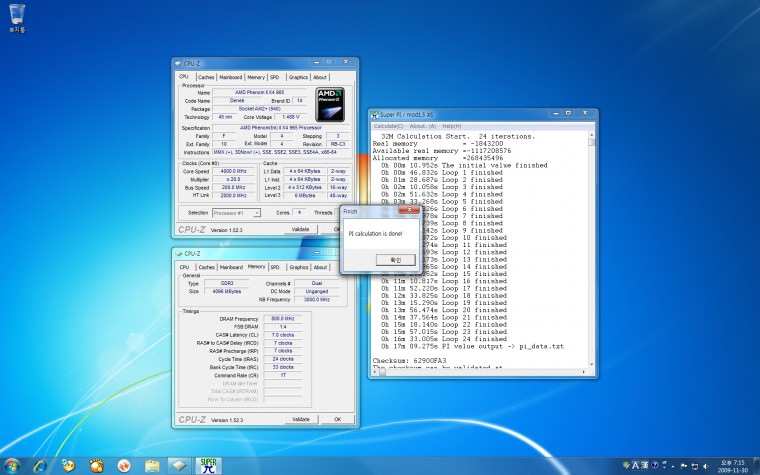Click the Super PI window title icon

click(374, 114)
